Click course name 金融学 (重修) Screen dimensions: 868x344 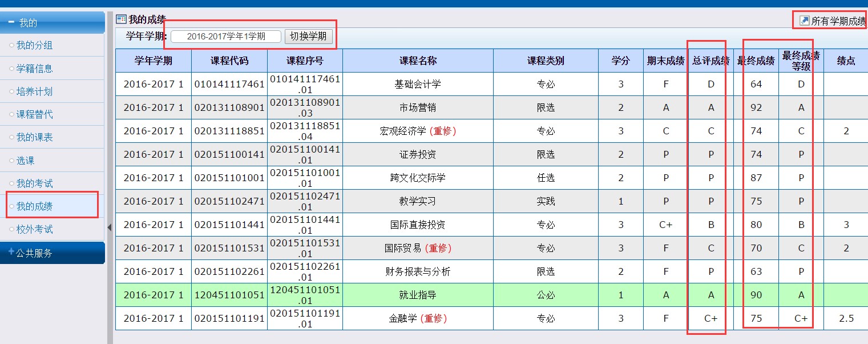pos(418,319)
